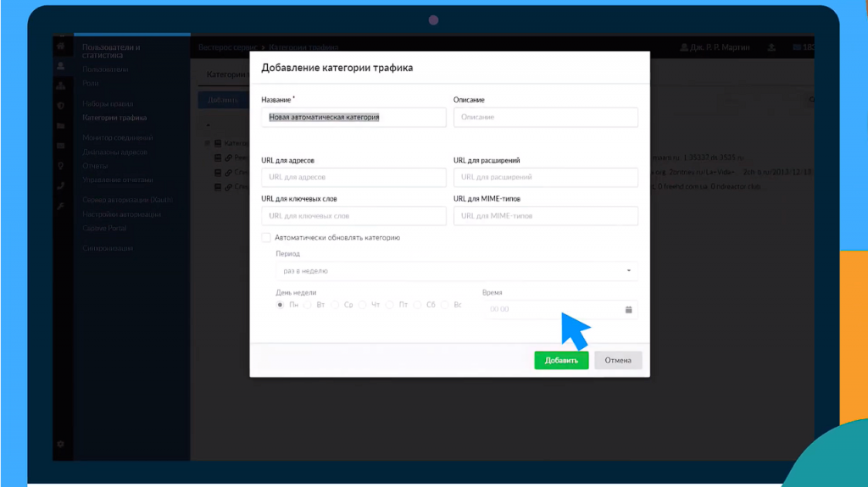Click the calendar icon in the Время field
This screenshot has width=868, height=487.
pos(628,309)
